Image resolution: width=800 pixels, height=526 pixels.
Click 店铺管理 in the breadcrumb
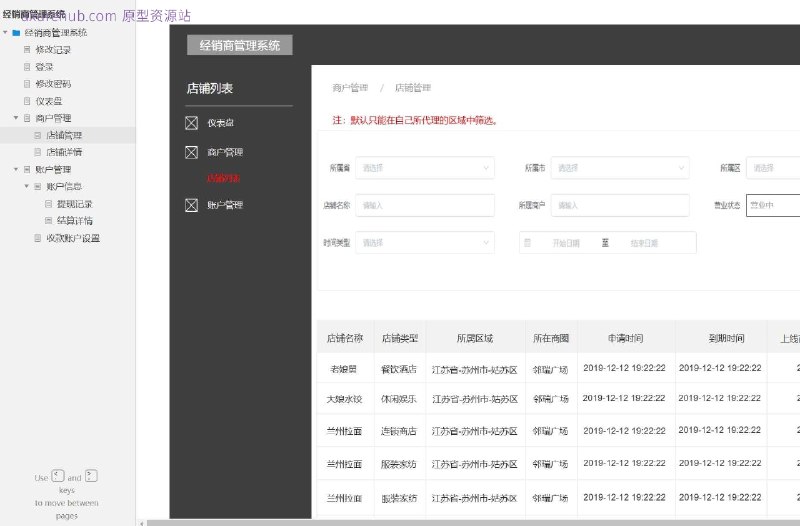pos(413,88)
